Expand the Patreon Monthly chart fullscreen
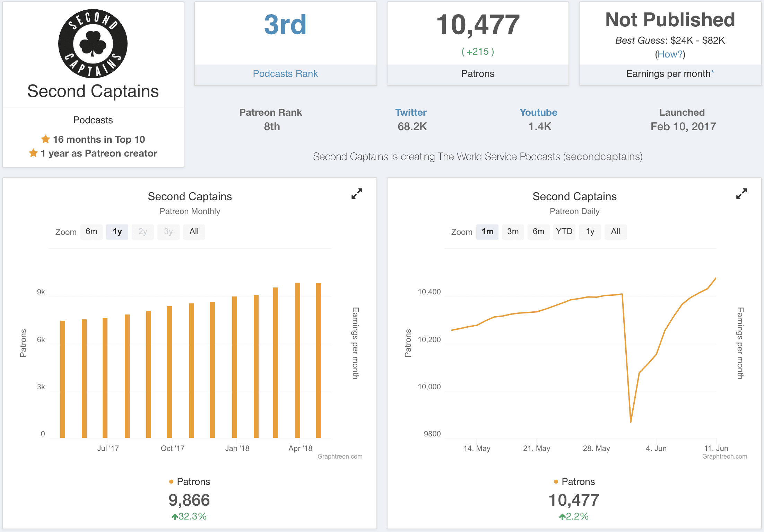This screenshot has height=532, width=764. (357, 194)
